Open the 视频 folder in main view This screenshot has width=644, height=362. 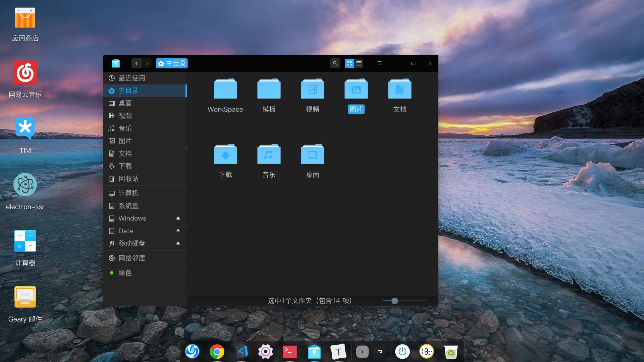click(x=312, y=89)
